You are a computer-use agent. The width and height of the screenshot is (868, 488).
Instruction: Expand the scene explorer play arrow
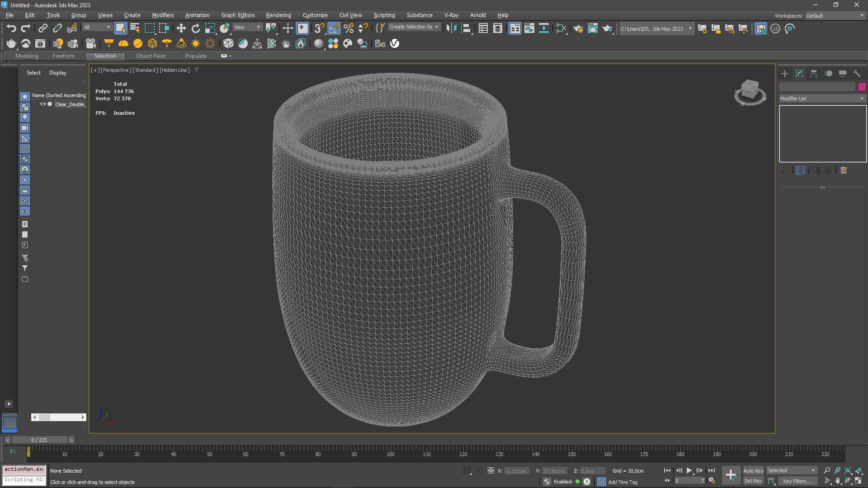tap(9, 404)
